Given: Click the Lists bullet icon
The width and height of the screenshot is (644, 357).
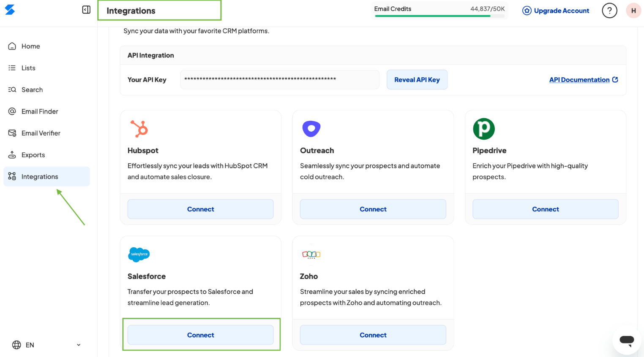Looking at the screenshot, I should pos(12,68).
